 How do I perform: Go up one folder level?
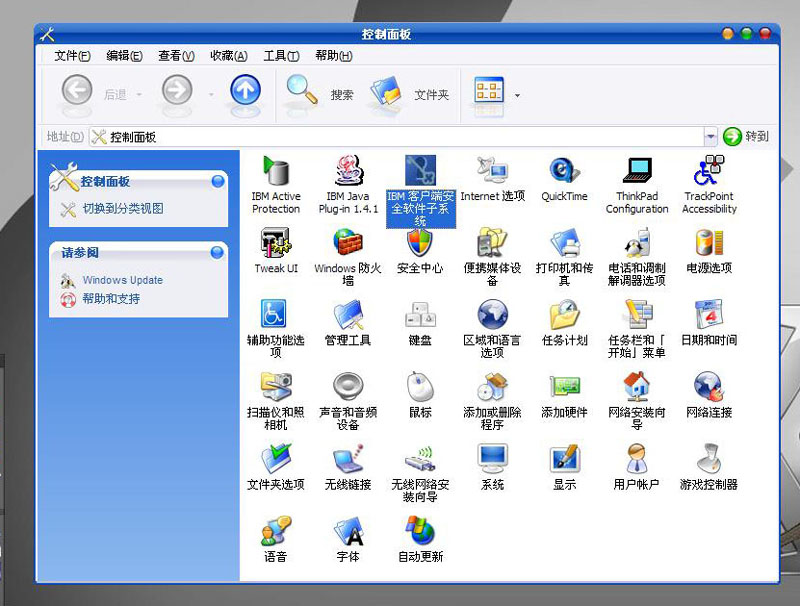pos(245,91)
